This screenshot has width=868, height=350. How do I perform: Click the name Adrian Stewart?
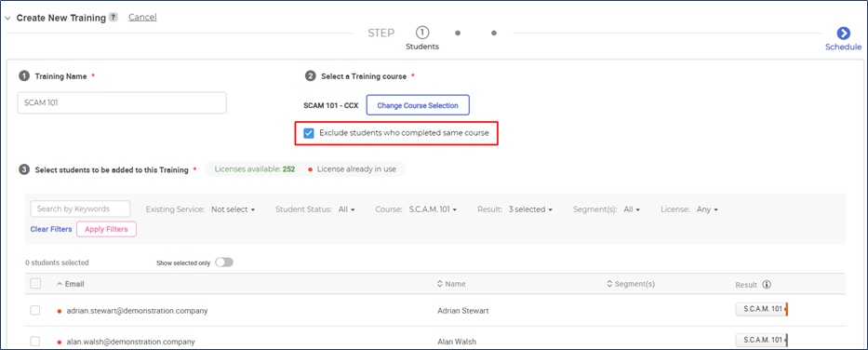462,311
